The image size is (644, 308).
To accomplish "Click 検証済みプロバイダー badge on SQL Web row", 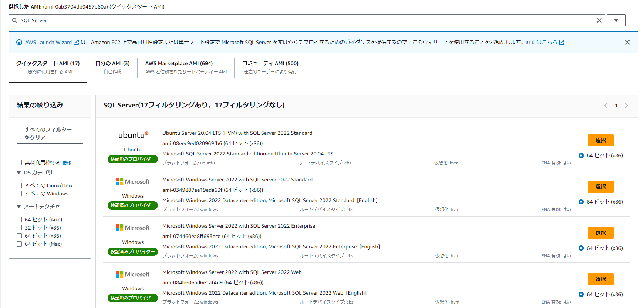I will [133, 298].
